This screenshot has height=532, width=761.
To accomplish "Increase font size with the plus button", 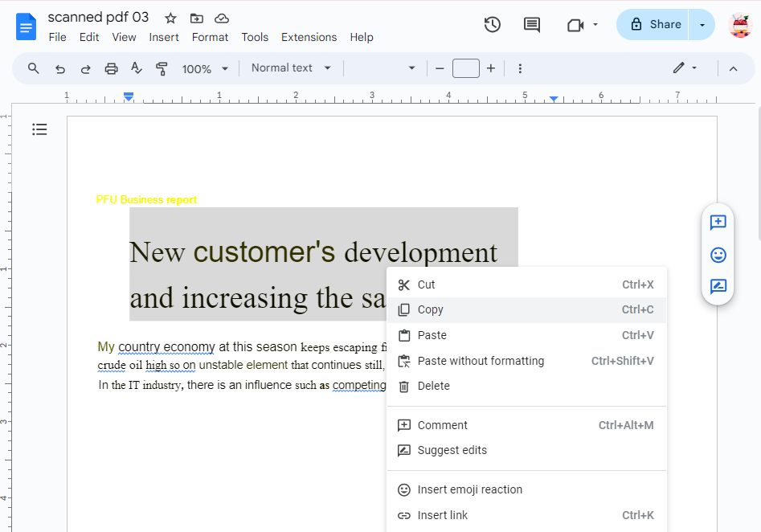I will [491, 68].
